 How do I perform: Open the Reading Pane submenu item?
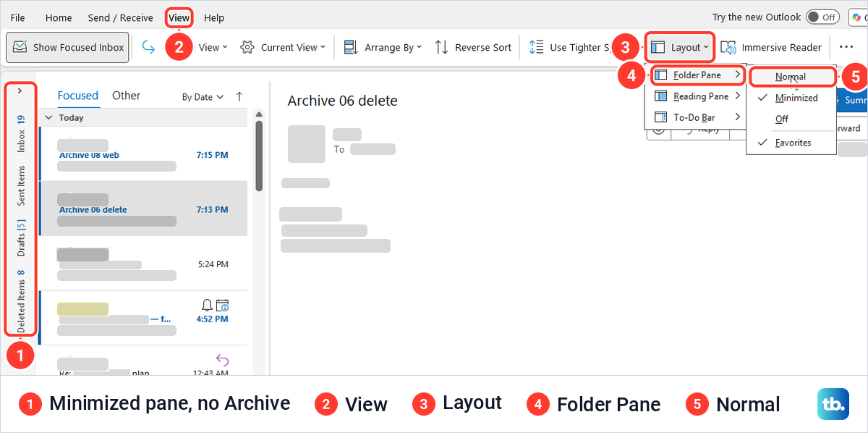[x=697, y=96]
